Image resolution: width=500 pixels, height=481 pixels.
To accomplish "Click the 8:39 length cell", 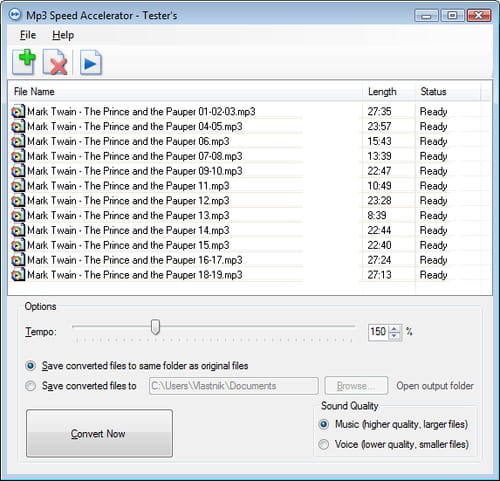I will click(377, 215).
